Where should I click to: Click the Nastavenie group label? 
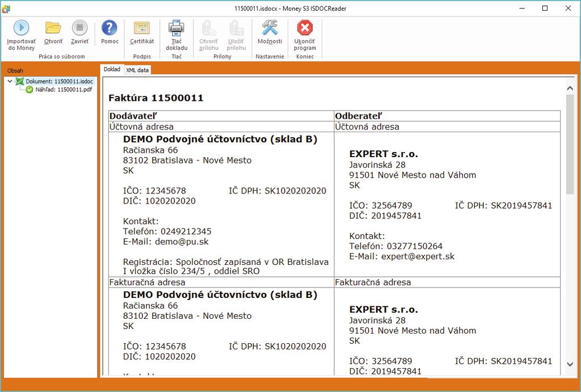click(x=270, y=57)
